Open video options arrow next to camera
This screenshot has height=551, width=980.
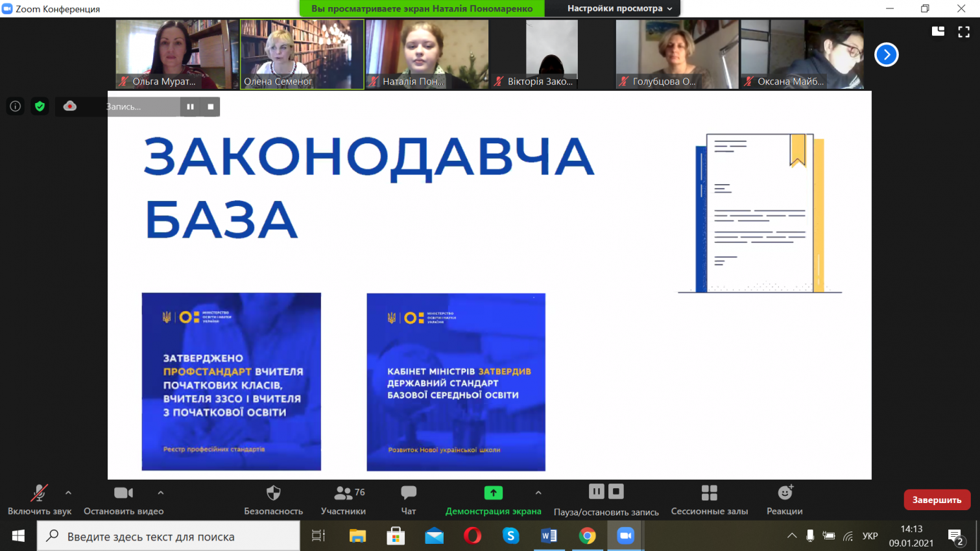coord(161,493)
